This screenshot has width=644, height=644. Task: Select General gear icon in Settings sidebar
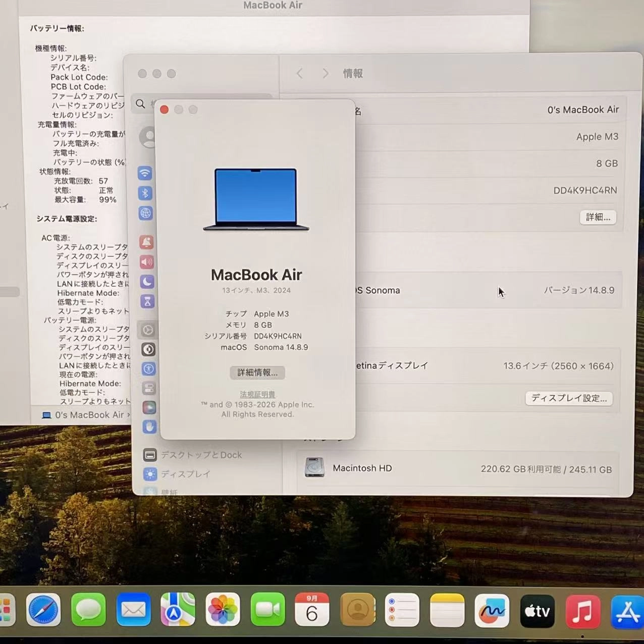pyautogui.click(x=148, y=330)
